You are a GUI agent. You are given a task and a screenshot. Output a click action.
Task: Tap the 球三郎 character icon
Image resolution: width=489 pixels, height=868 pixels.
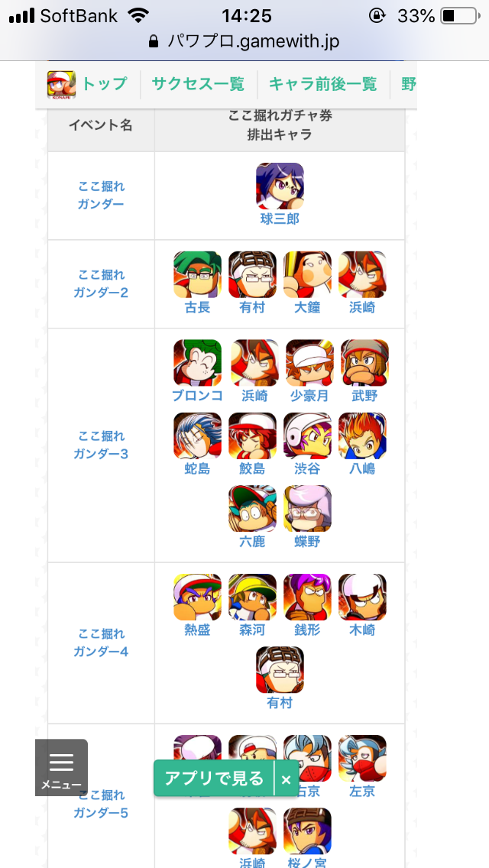coord(280,186)
